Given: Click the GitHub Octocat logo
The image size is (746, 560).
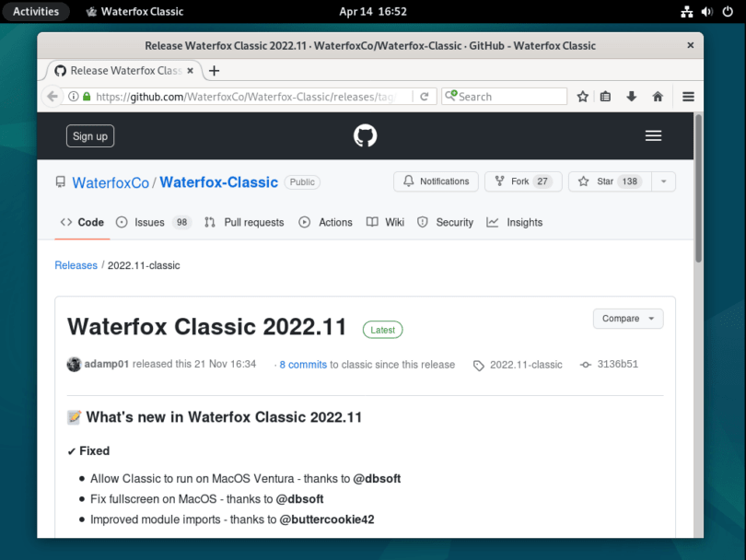Looking at the screenshot, I should [365, 134].
